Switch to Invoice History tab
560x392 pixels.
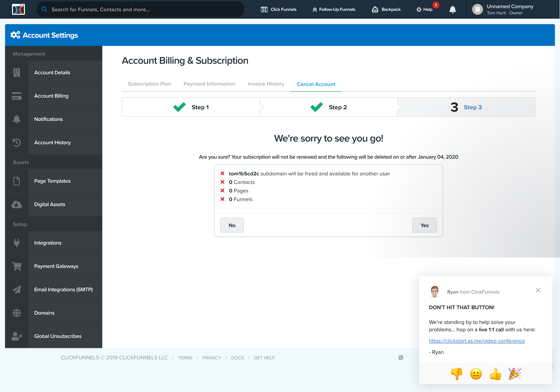pos(266,84)
